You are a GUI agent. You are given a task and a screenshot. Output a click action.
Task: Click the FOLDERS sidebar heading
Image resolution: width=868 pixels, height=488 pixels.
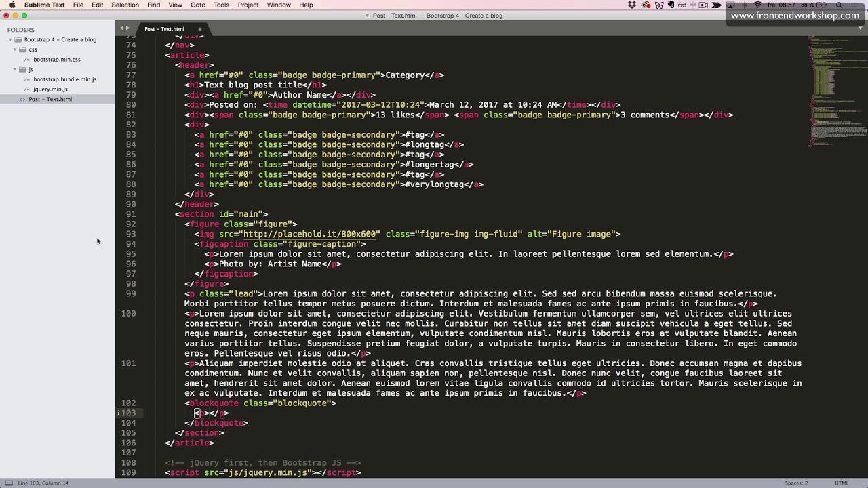(x=21, y=30)
